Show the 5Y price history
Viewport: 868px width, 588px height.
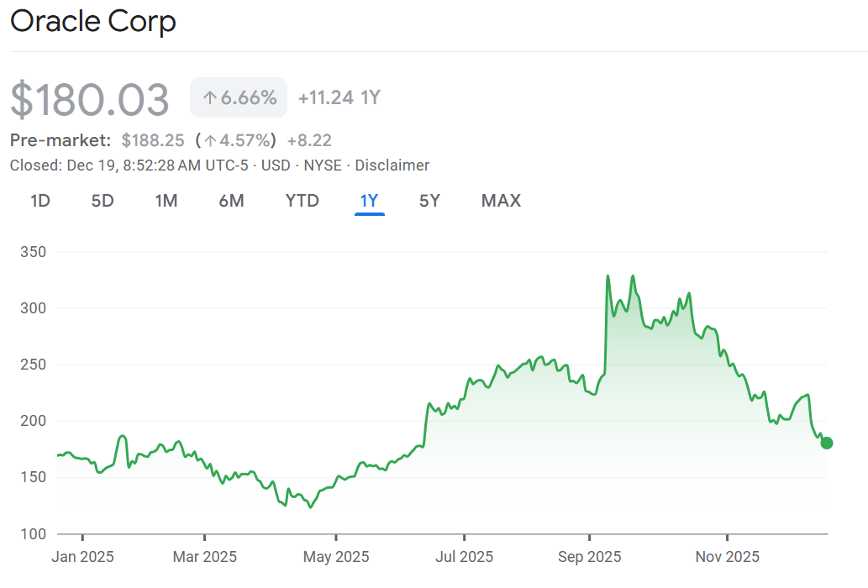429,201
